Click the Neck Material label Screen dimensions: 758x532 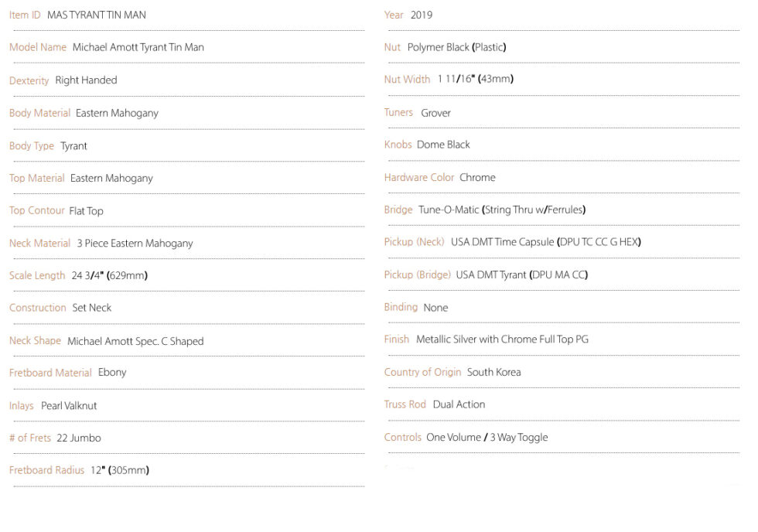click(x=39, y=243)
